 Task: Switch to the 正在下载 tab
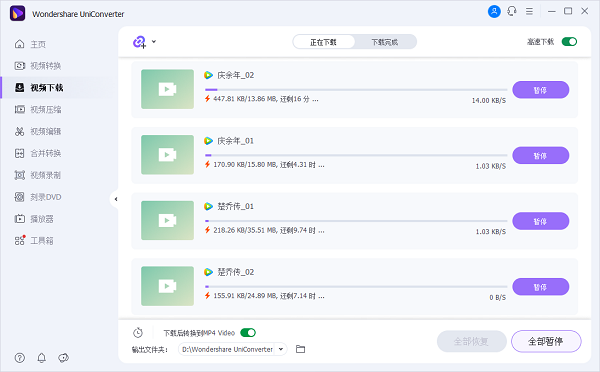click(x=324, y=42)
